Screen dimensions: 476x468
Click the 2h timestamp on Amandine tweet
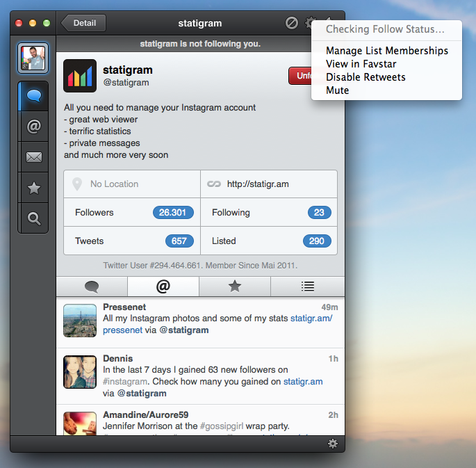334,415
